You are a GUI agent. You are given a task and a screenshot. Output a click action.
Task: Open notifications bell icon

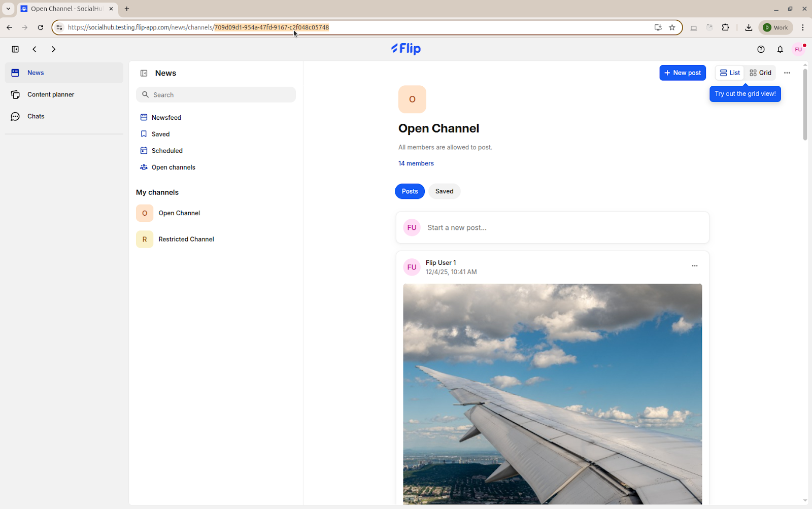[x=780, y=49]
